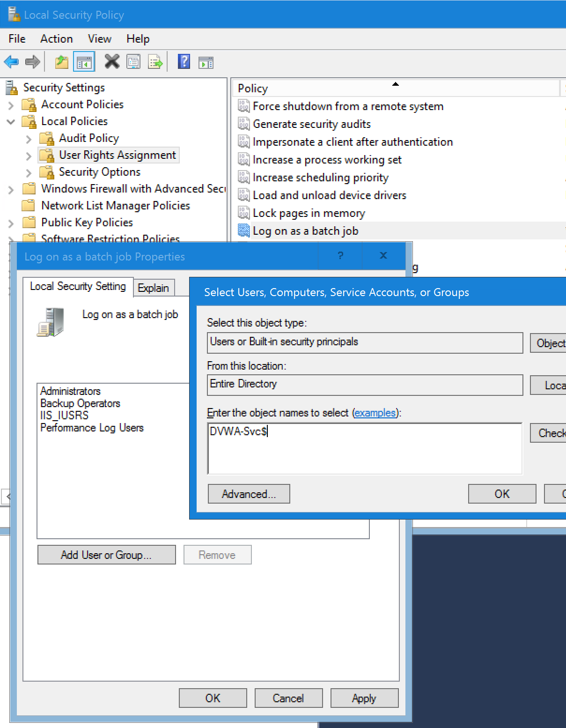Viewport: 566px width, 728px height.
Task: Select Increase scheduling priority policy
Action: pos(321,178)
